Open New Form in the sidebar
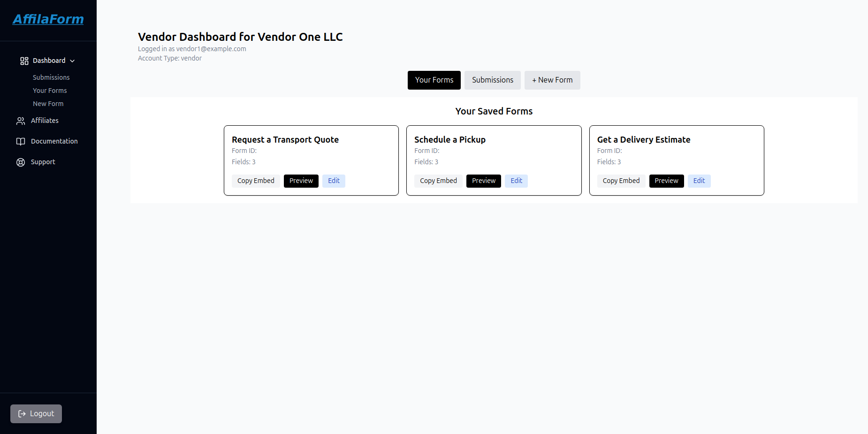This screenshot has height=434, width=868. point(48,104)
